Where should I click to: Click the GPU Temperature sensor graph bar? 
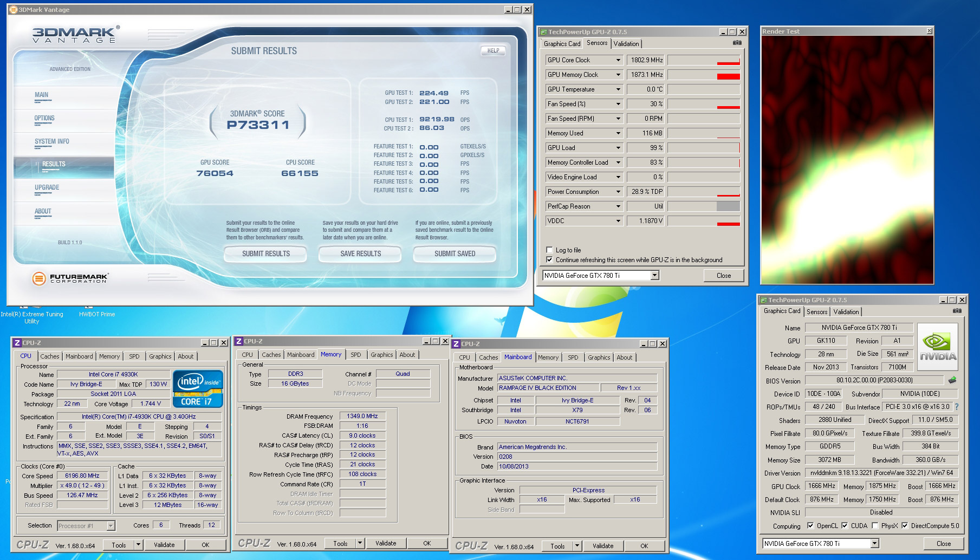[704, 89]
